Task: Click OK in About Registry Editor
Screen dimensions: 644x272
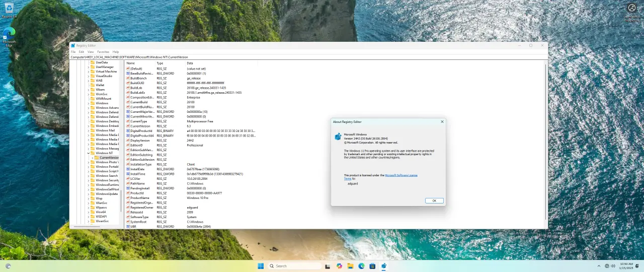Action: pos(434,200)
